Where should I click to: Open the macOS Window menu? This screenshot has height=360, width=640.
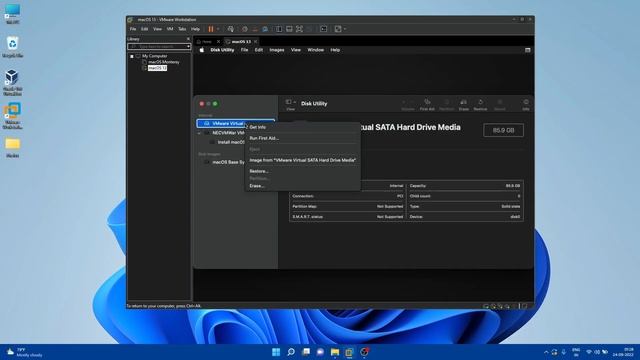click(x=316, y=50)
